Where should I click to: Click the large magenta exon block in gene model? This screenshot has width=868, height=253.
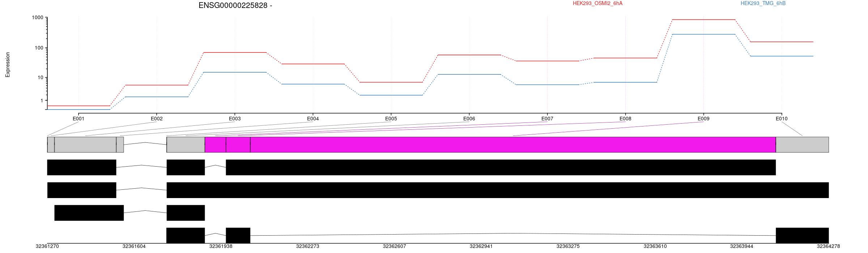point(513,145)
